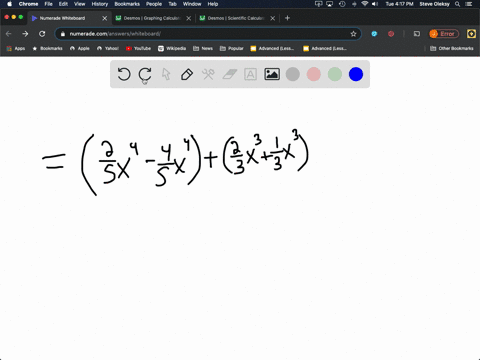Screen dimensions: 480x360
Task: Open the Steve Oleksy user menu
Action: [x=434, y=4]
